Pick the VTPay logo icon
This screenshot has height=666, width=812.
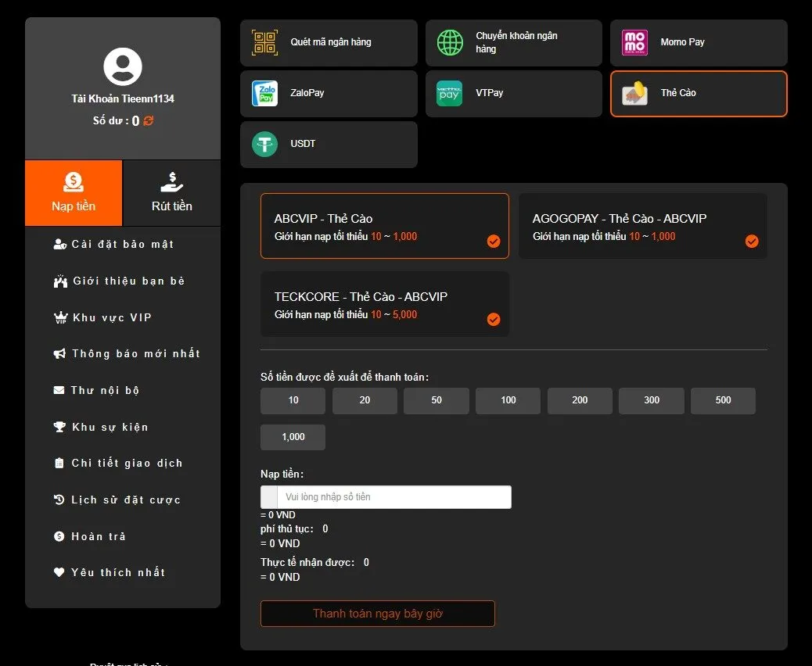tap(449, 93)
